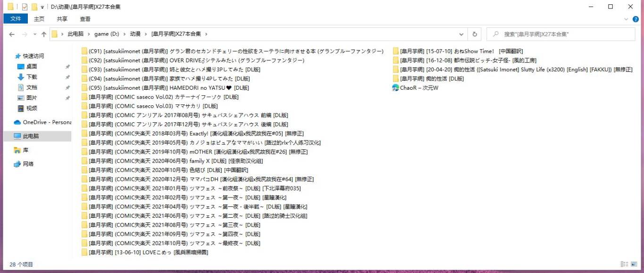
Task: Switch to details view in the status bar
Action: pyautogui.click(x=624, y=264)
